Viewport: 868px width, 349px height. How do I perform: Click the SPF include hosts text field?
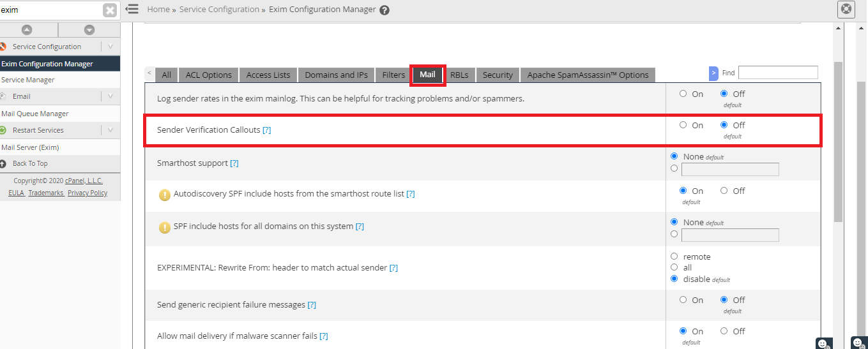tap(730, 235)
